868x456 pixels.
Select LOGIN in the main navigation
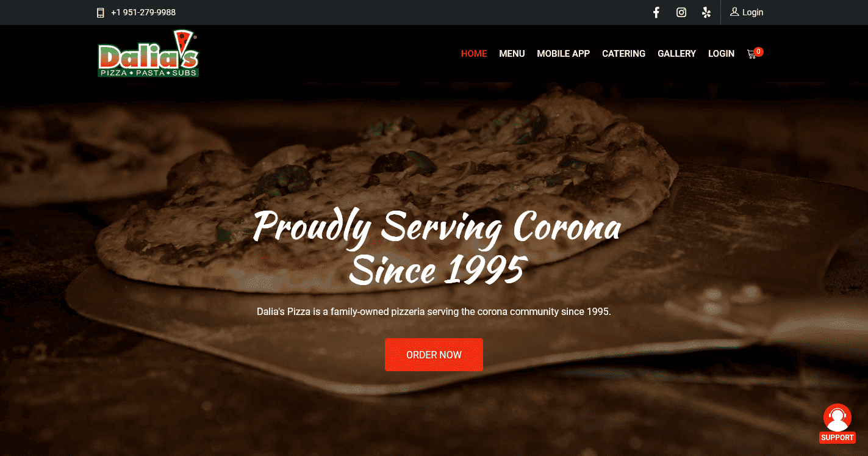(x=721, y=54)
